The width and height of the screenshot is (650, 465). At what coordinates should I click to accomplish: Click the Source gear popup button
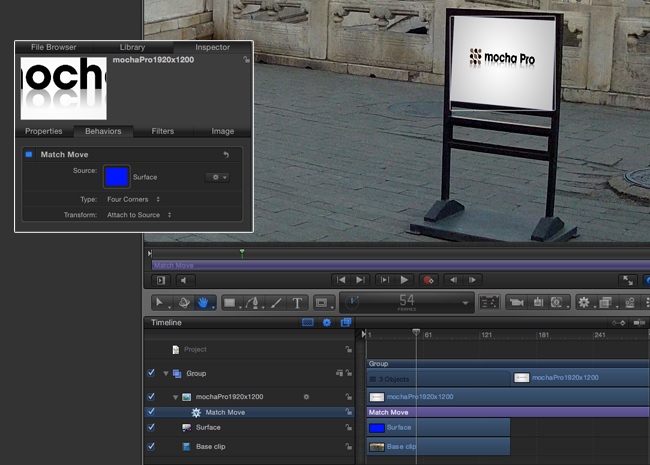(x=216, y=177)
